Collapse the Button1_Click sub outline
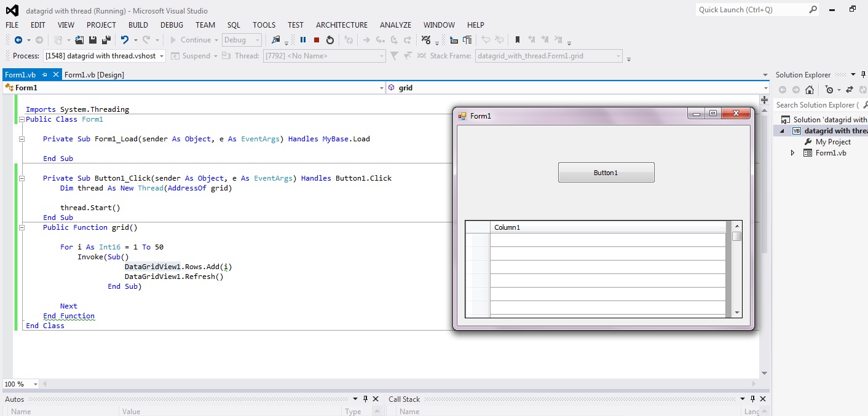The width and height of the screenshot is (868, 416). (x=22, y=178)
